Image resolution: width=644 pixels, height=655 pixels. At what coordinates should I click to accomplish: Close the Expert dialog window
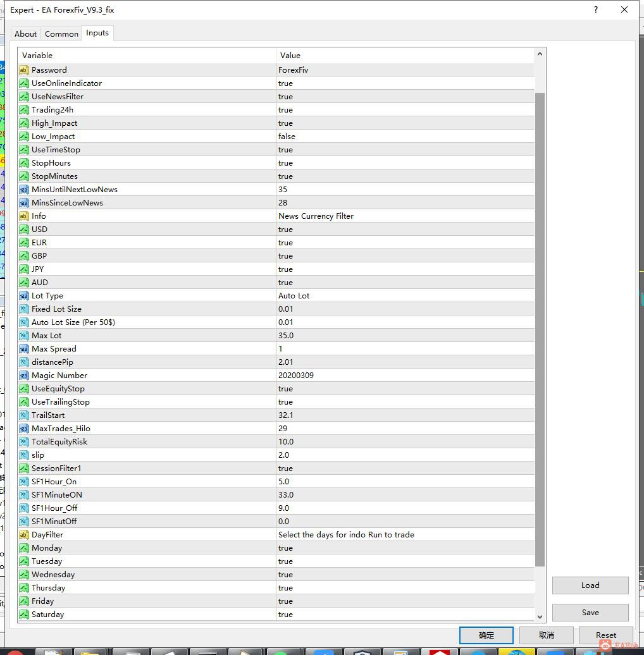pyautogui.click(x=624, y=9)
